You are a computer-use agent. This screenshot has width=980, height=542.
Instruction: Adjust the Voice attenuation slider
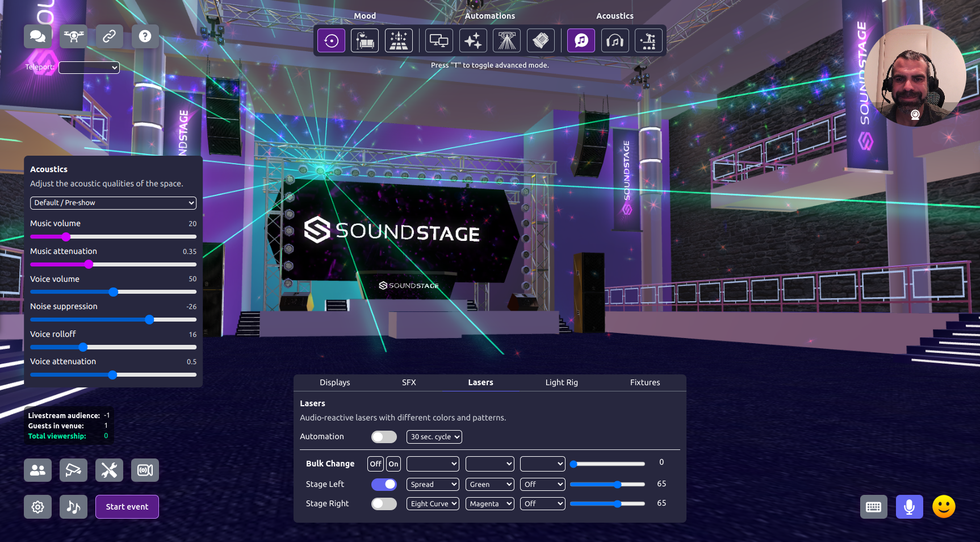click(113, 375)
